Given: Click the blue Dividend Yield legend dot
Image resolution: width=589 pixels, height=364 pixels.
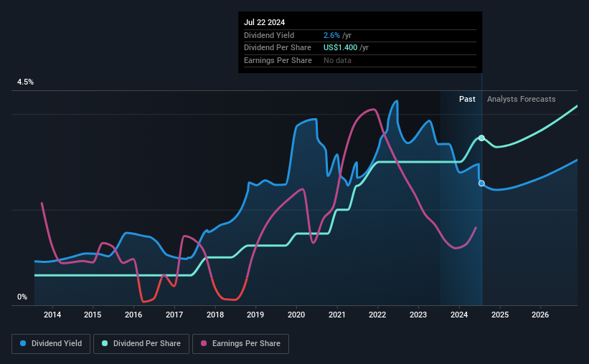Looking at the screenshot, I should [23, 343].
